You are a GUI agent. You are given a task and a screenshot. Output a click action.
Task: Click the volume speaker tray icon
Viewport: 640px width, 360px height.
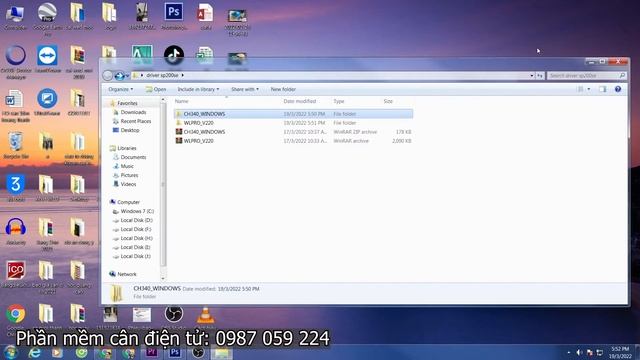pyautogui.click(x=579, y=352)
